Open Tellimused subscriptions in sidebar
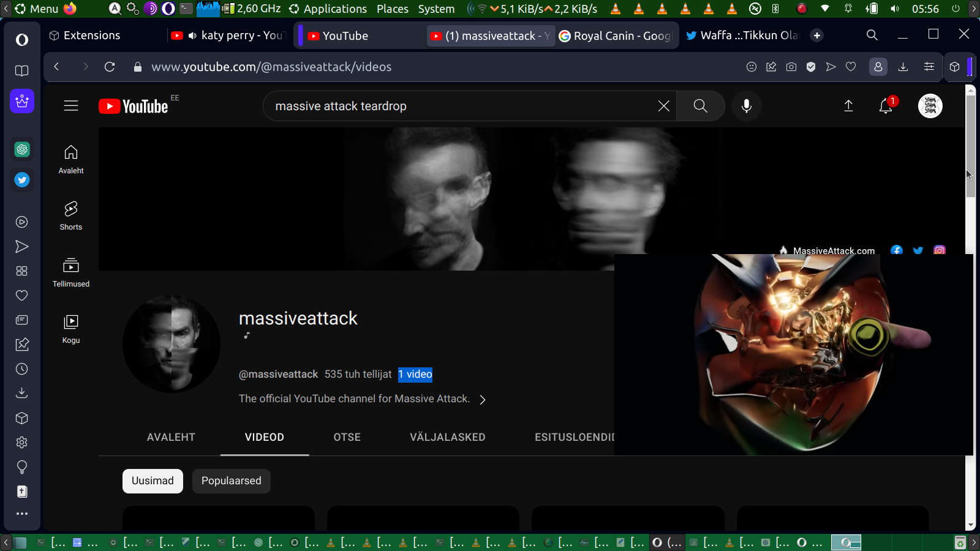980x551 pixels. [71, 272]
